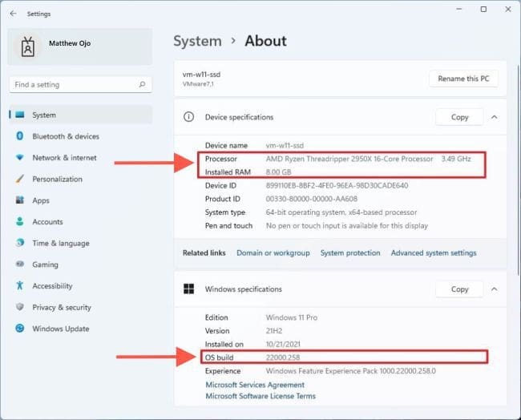Image resolution: width=521 pixels, height=420 pixels.
Task: Open Accounts settings page
Action: 47,222
